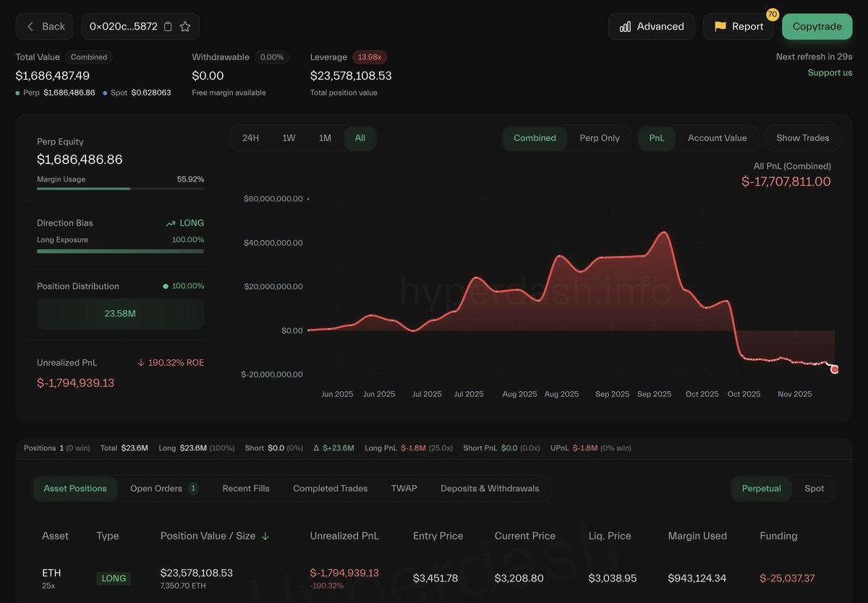Click the LONG trend arrow icon

point(171,223)
